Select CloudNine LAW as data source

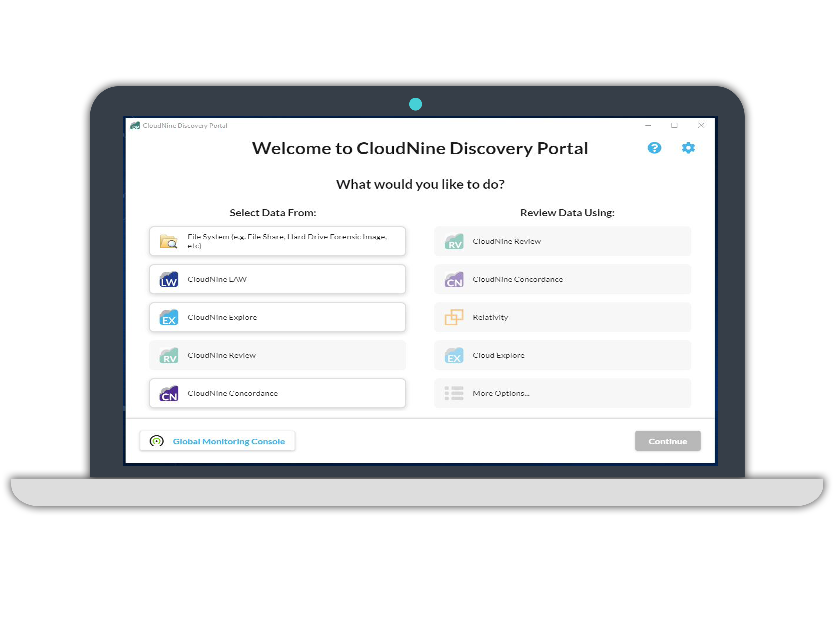click(277, 279)
